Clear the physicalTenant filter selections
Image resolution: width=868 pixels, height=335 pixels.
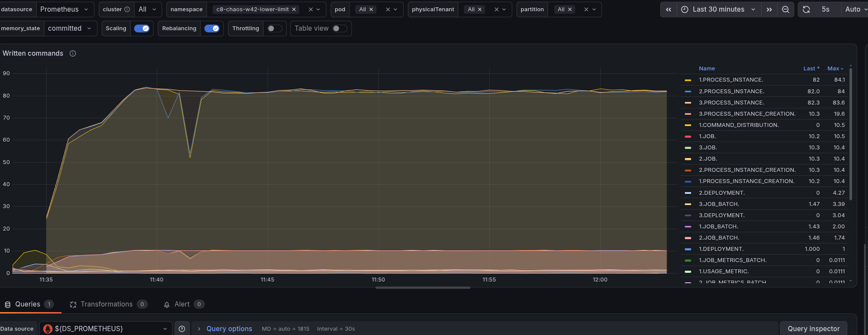(x=496, y=9)
